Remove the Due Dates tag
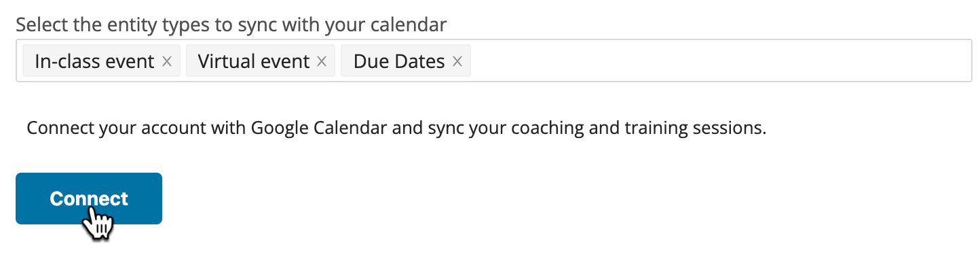This screenshot has height=257, width=980. point(457,62)
